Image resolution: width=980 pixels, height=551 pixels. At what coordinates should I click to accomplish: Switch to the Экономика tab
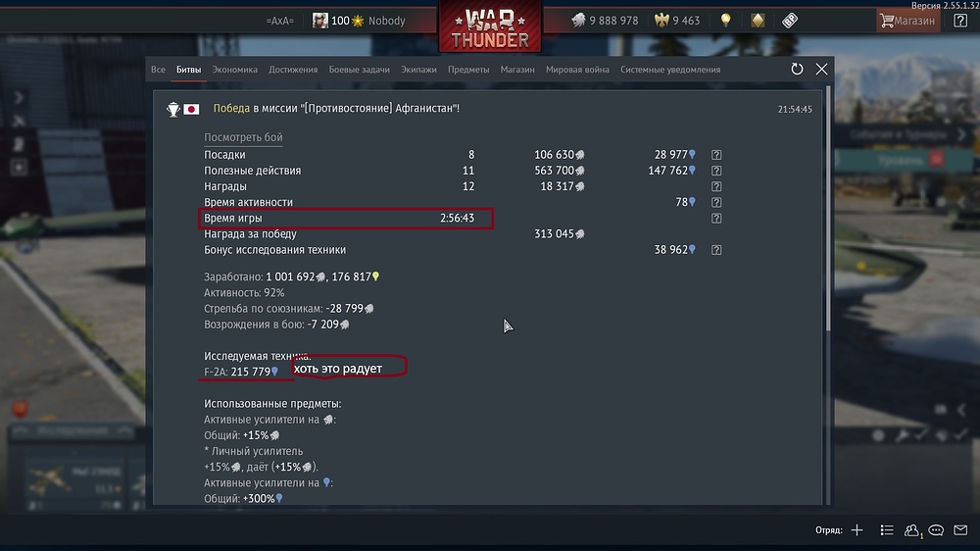(234, 70)
